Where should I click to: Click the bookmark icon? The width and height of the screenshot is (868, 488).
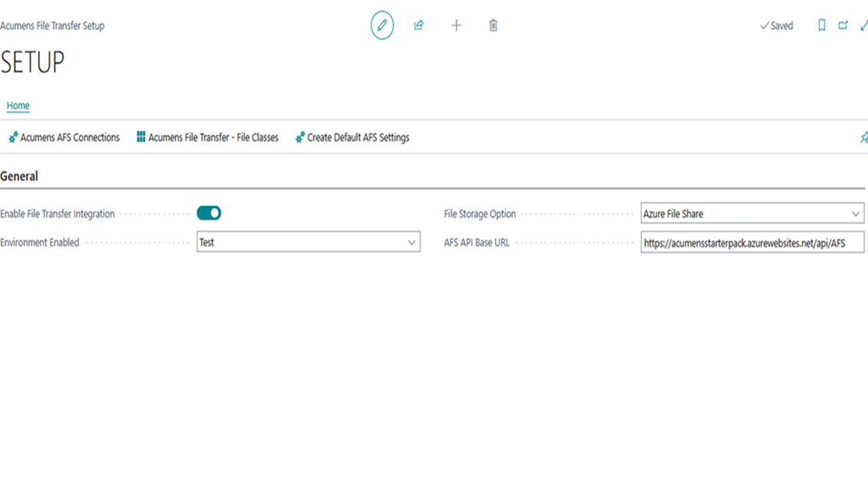click(x=822, y=26)
